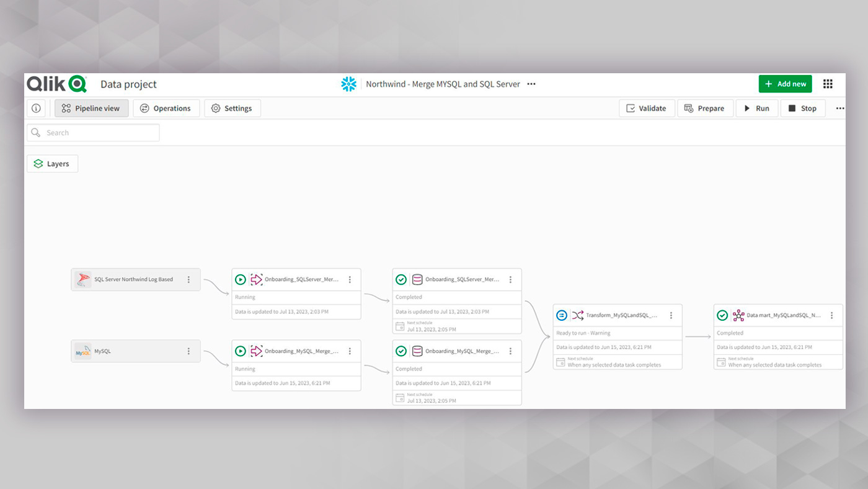Open kebab menu on Transform_MySQLandSQL card

(x=671, y=315)
